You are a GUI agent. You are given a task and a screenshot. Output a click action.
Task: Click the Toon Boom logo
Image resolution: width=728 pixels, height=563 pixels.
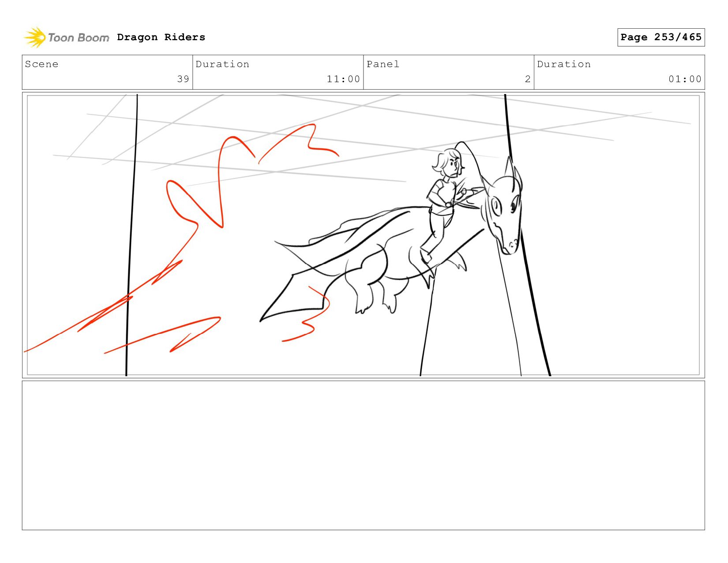(x=67, y=38)
